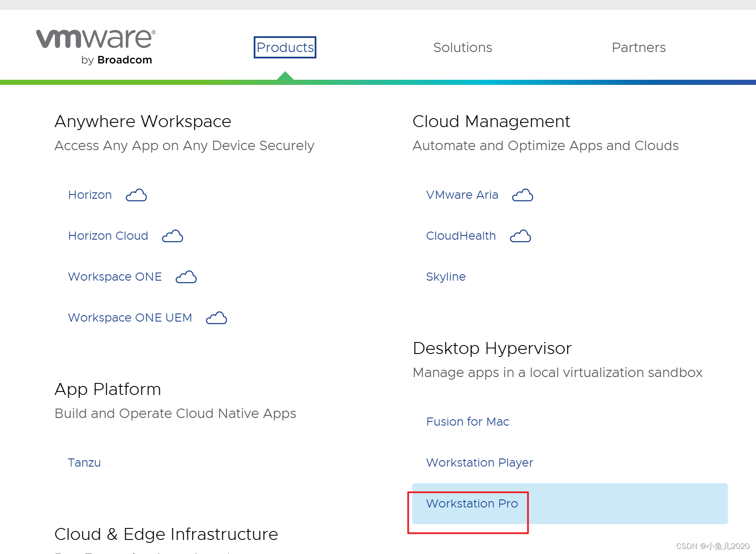Viewport: 756px width, 554px height.
Task: Visit the CloudHealth product link
Action: [461, 236]
